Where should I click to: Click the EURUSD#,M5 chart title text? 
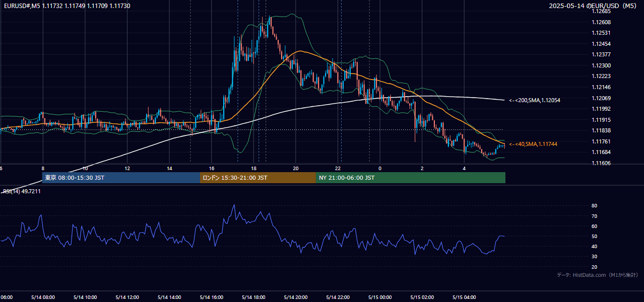pos(66,6)
